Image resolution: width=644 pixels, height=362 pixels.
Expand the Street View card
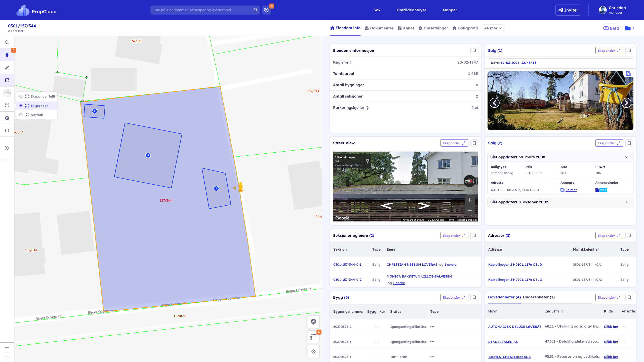[x=454, y=143]
